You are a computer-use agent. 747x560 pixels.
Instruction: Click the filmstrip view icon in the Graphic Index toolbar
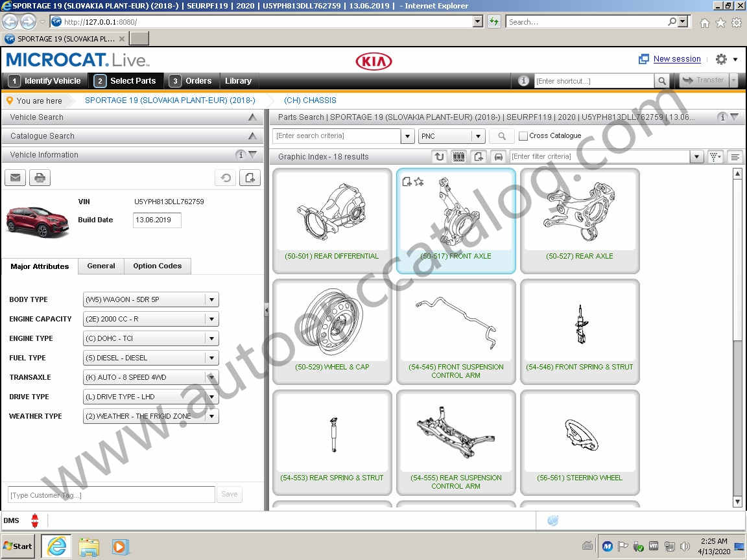[x=459, y=157]
